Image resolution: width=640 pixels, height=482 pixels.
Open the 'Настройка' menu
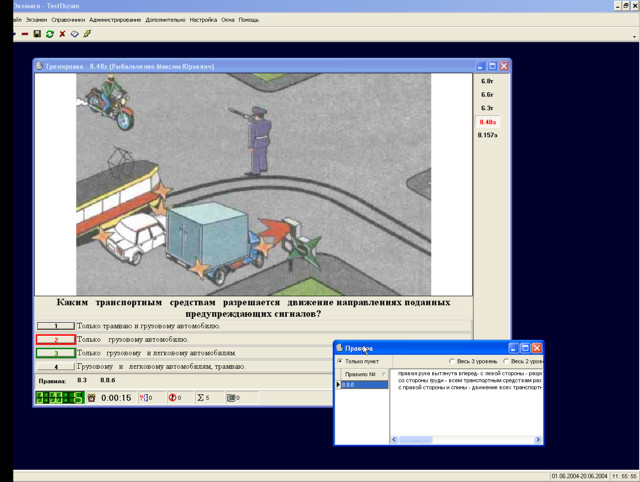click(202, 19)
